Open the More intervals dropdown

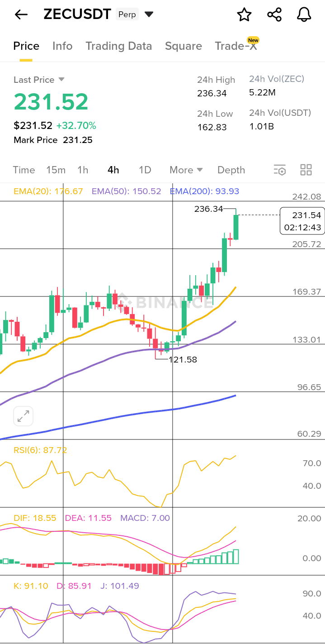coord(186,170)
